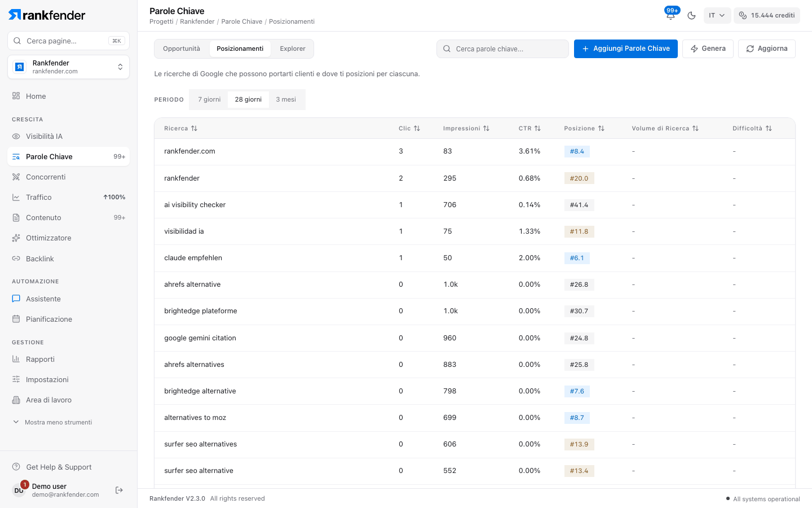Toggle dark mode moon icon

[x=691, y=15]
